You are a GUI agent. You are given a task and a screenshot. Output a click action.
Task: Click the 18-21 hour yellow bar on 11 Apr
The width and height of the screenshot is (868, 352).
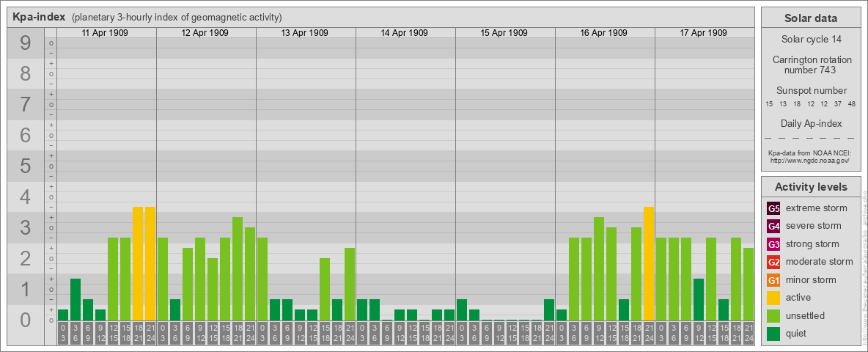coord(138,264)
